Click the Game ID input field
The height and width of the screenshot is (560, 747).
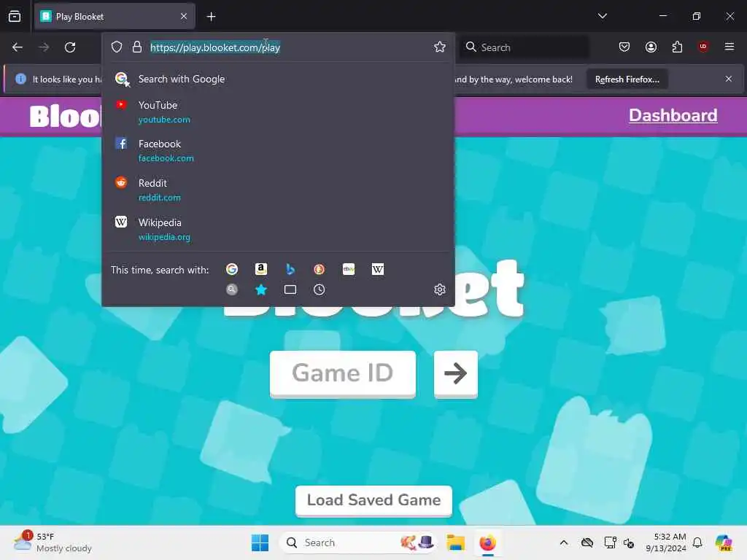[x=343, y=373]
